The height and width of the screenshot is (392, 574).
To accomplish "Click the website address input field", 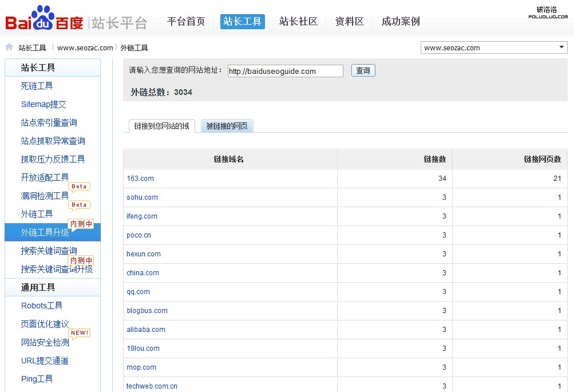I will click(285, 71).
